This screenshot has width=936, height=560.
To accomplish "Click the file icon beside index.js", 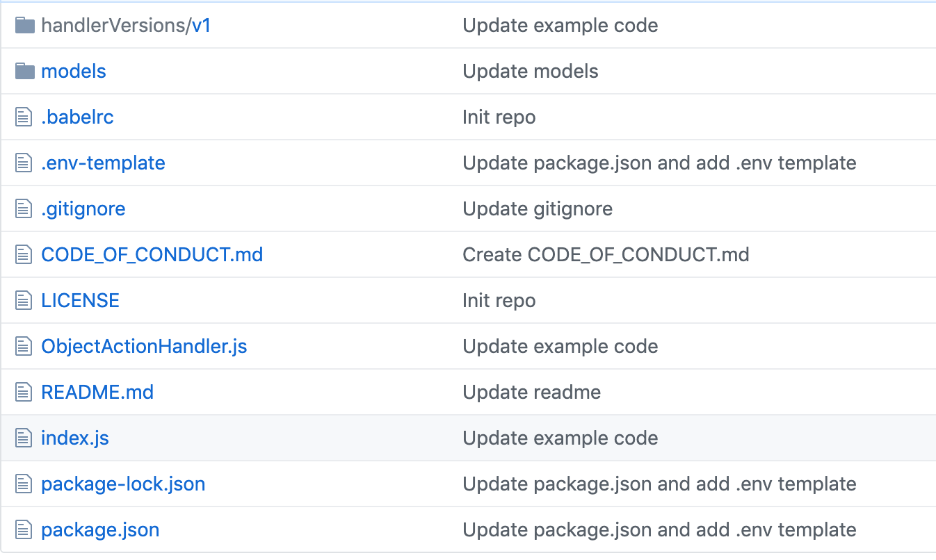I will [x=24, y=438].
